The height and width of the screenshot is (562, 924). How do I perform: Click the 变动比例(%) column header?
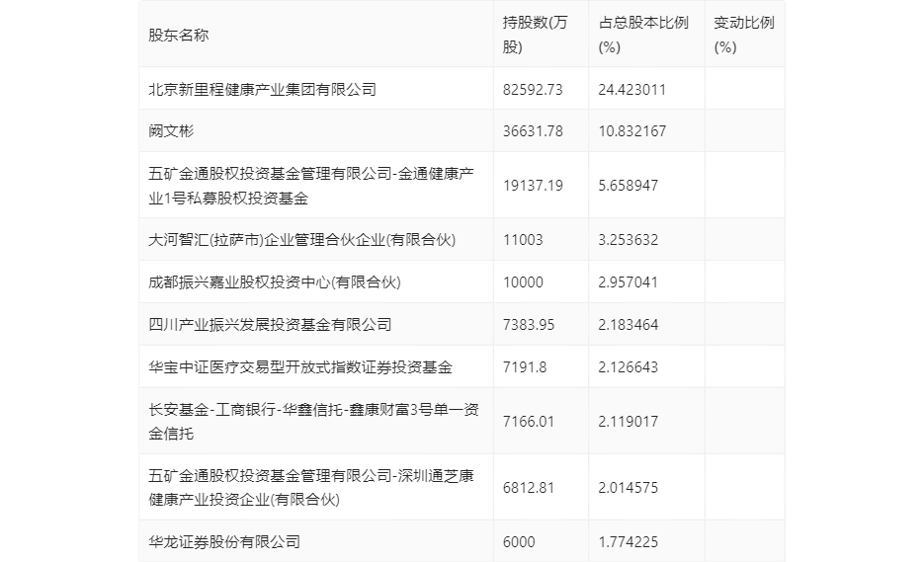click(x=744, y=35)
